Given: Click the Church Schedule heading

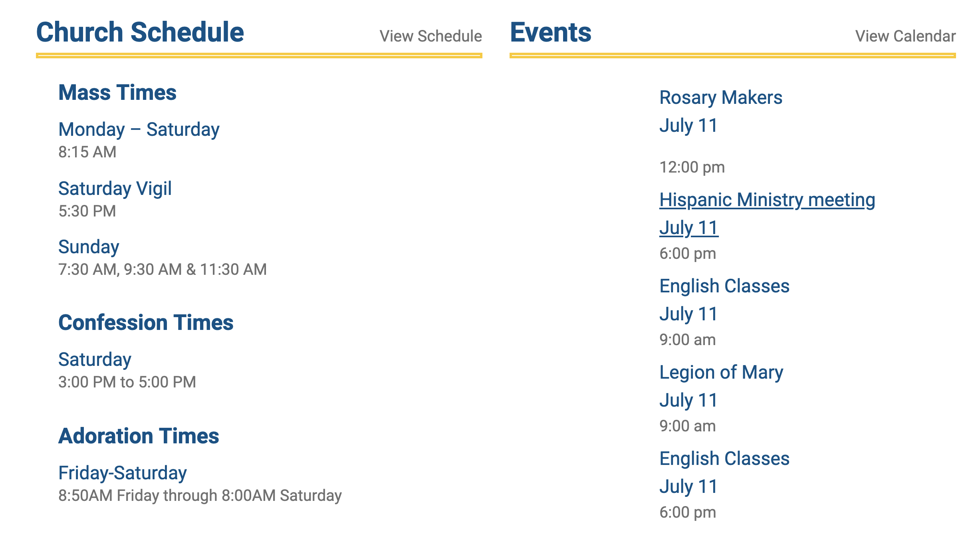Looking at the screenshot, I should 140,32.
